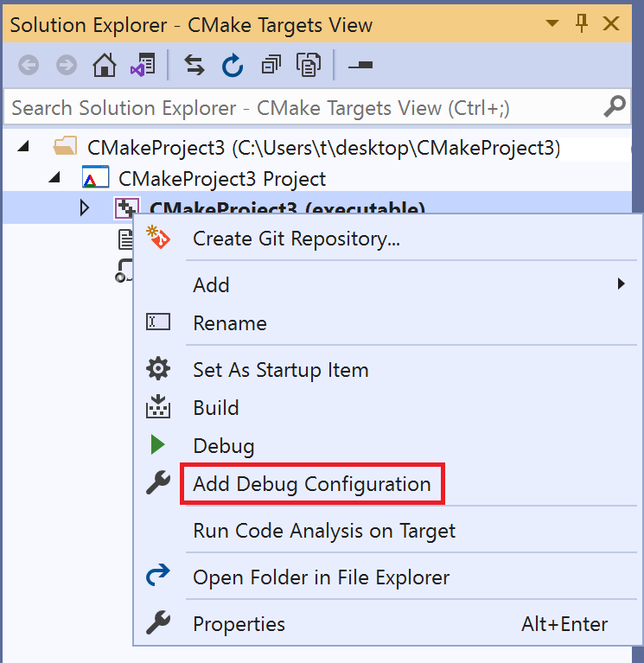This screenshot has height=663, width=644.
Task: Click the gear icon beside Set As Startup Item
Action: coord(158,368)
